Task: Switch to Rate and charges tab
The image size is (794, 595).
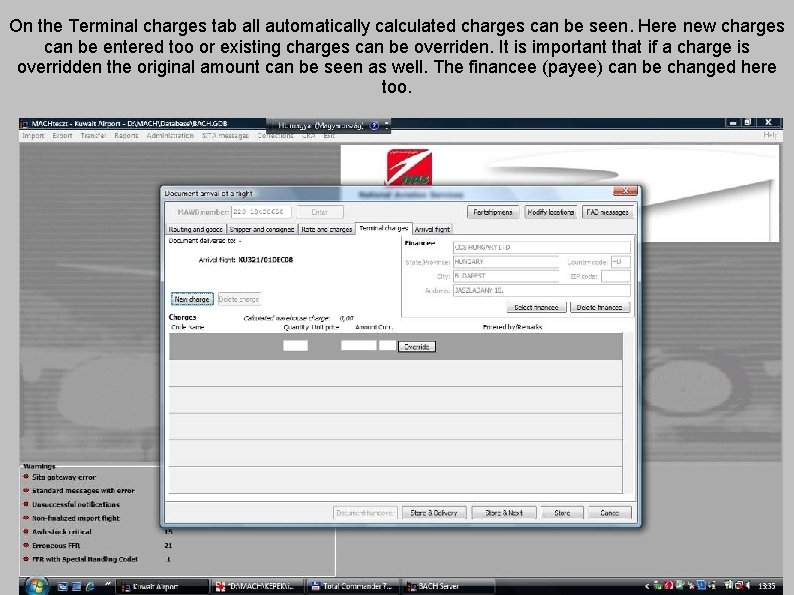Action: [327, 229]
